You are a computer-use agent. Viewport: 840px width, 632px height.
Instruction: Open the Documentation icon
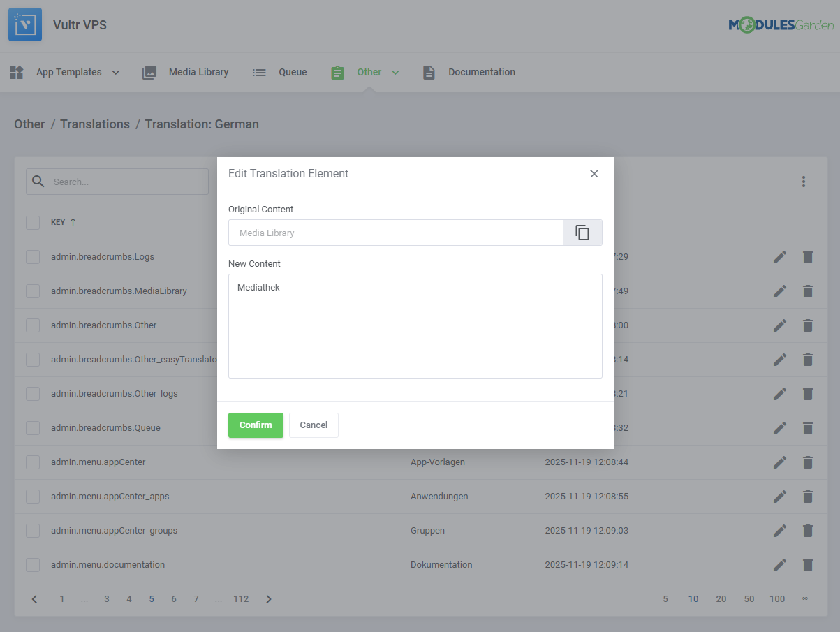tap(428, 71)
